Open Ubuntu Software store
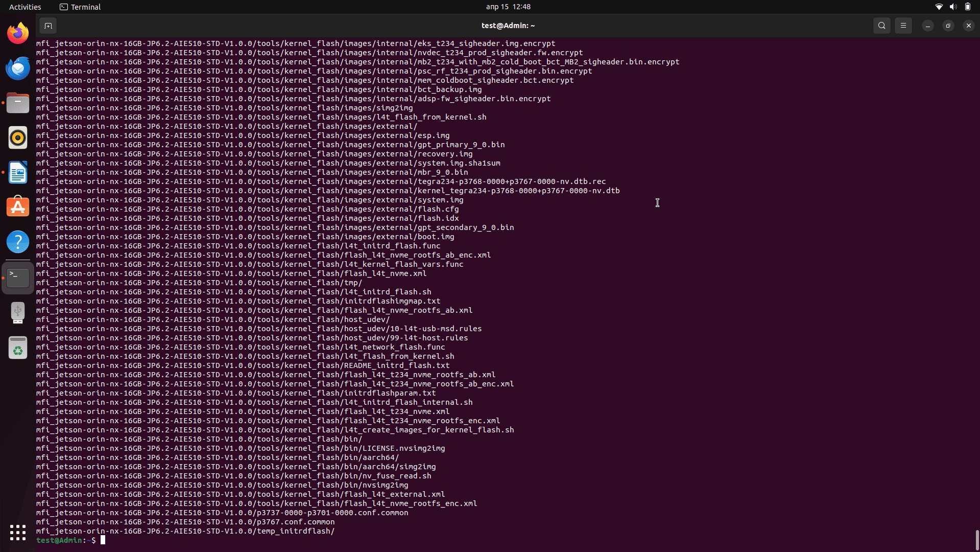This screenshot has height=552, width=980. pos(18,208)
